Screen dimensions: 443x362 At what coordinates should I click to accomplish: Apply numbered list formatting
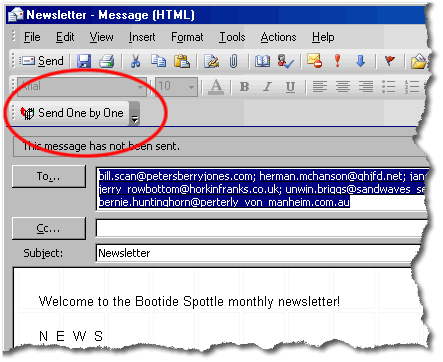(412, 87)
